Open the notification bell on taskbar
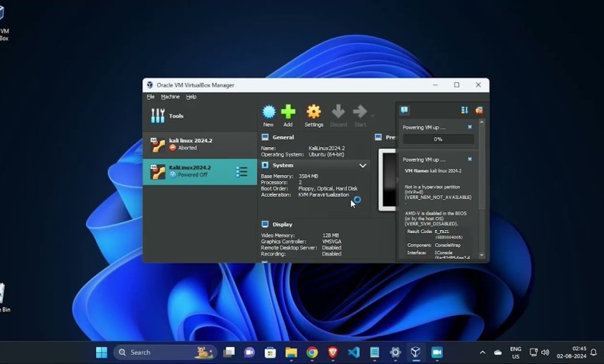This screenshot has width=604, height=364. (x=594, y=352)
